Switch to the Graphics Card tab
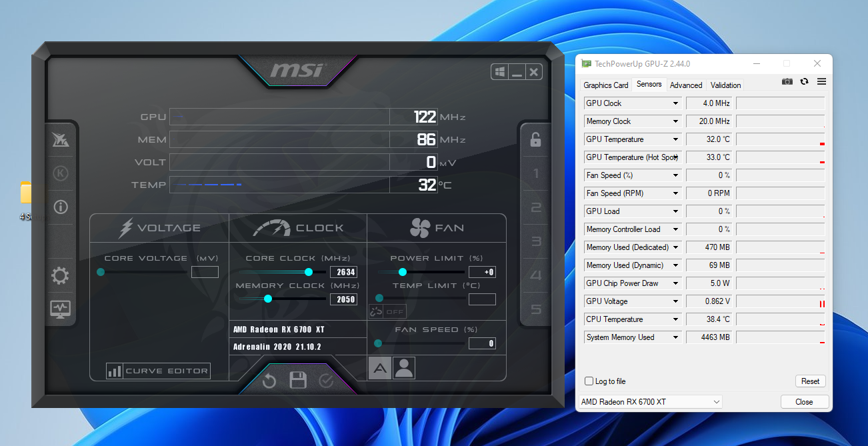This screenshot has height=446, width=868. pyautogui.click(x=605, y=85)
